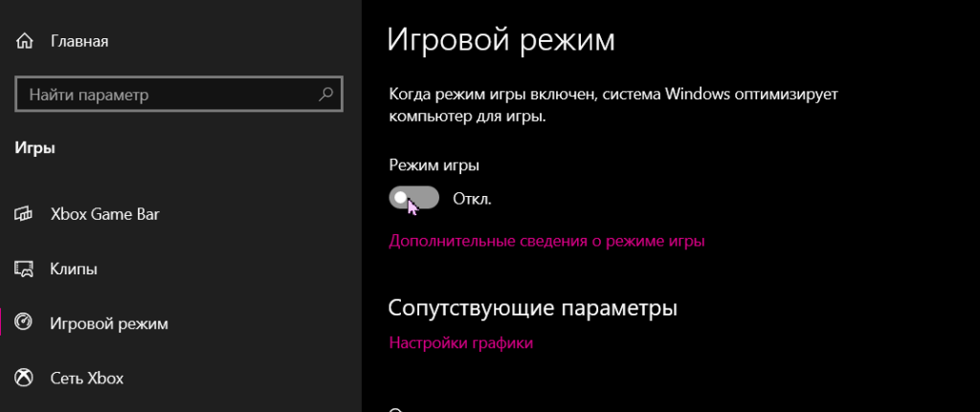
Task: Click the Режим игры setting label
Action: click(x=434, y=164)
